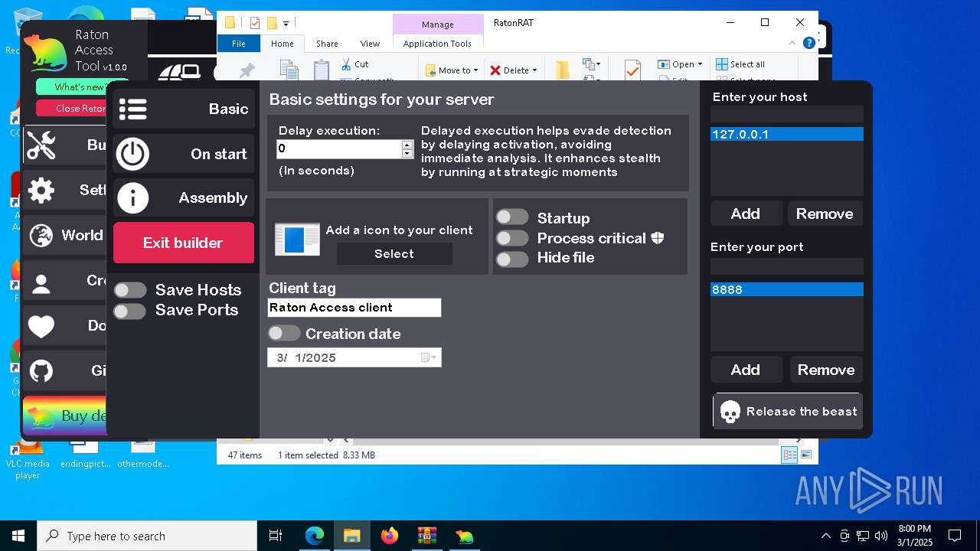980x551 pixels.
Task: Open the World globe icon section
Action: (41, 236)
